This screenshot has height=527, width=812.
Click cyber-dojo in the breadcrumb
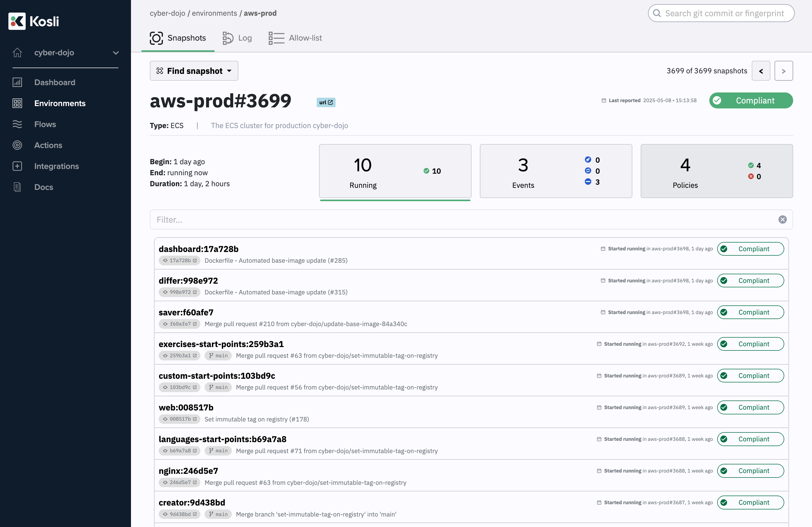(x=167, y=13)
